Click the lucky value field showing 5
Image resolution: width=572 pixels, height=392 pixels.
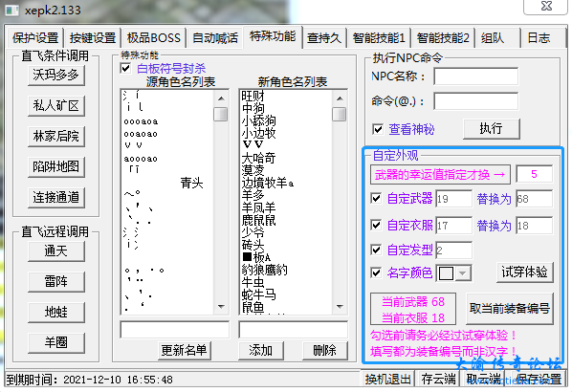(x=535, y=174)
